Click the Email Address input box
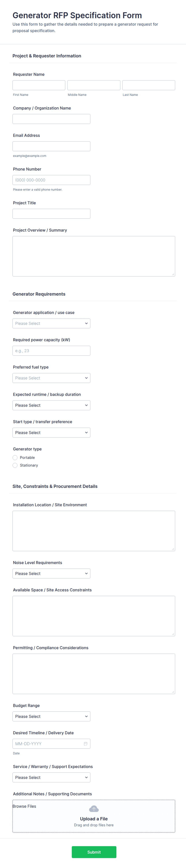This screenshot has height=868, width=186. tap(51, 146)
